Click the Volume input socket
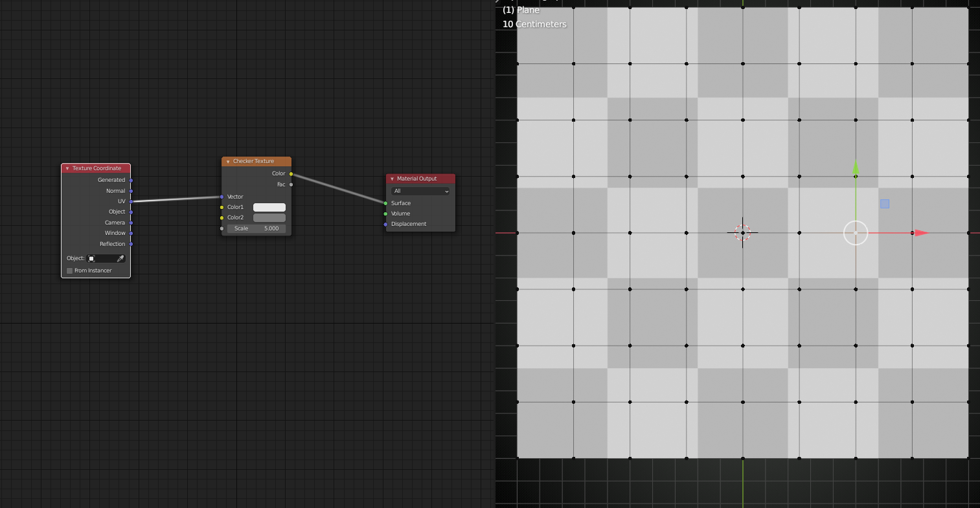Viewport: 980px width, 508px height. [385, 214]
